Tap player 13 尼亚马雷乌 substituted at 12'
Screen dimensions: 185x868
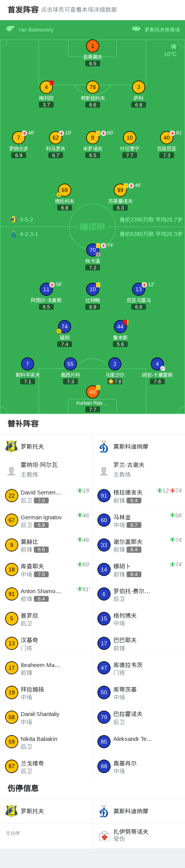tap(139, 289)
